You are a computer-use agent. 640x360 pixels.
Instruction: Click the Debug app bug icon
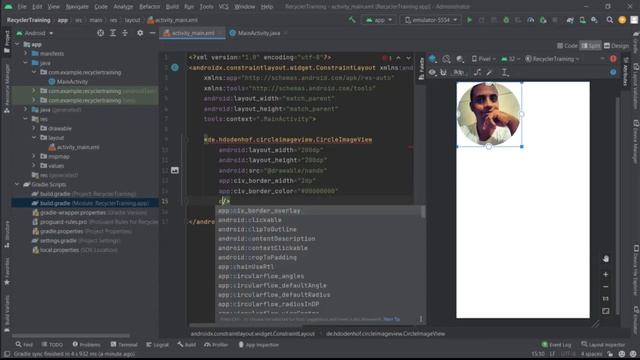(x=506, y=20)
